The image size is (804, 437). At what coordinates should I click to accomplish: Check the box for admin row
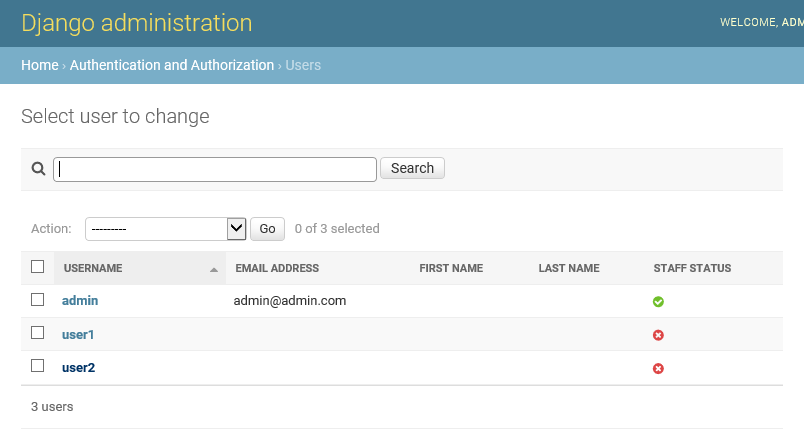tap(37, 300)
